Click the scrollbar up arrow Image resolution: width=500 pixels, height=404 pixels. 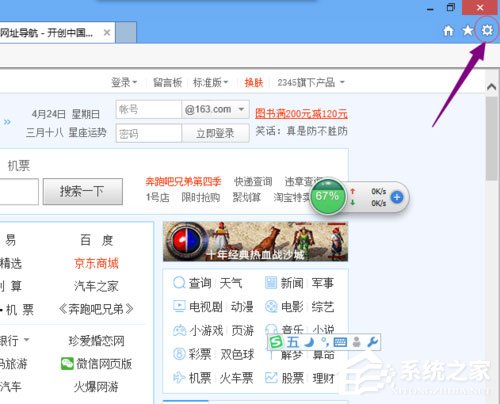pyautogui.click(x=491, y=87)
